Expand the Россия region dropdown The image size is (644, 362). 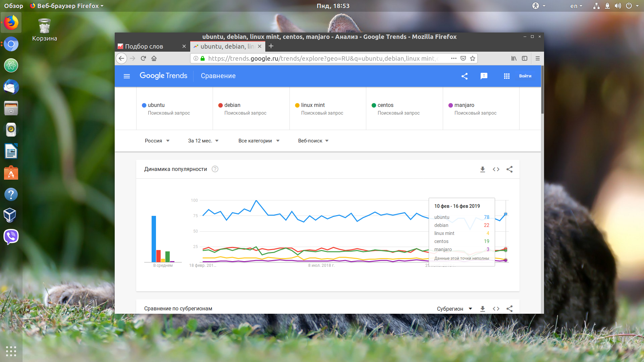(x=157, y=141)
